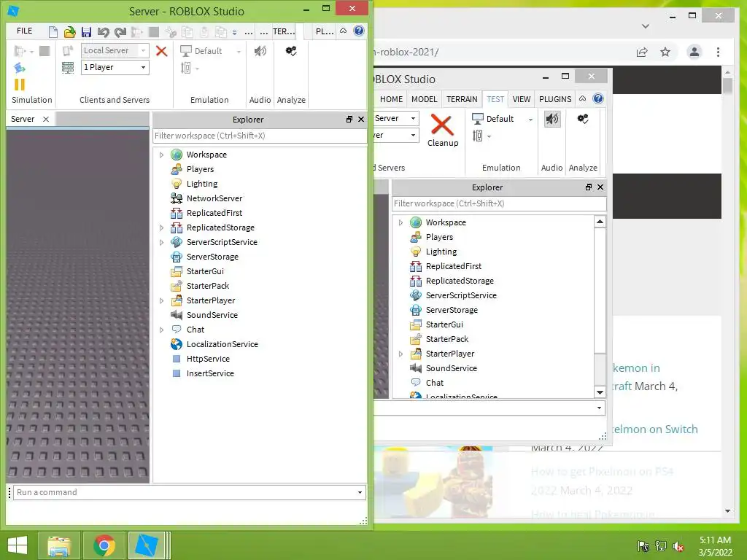
Task: Open help in second Studio window
Action: point(598,98)
